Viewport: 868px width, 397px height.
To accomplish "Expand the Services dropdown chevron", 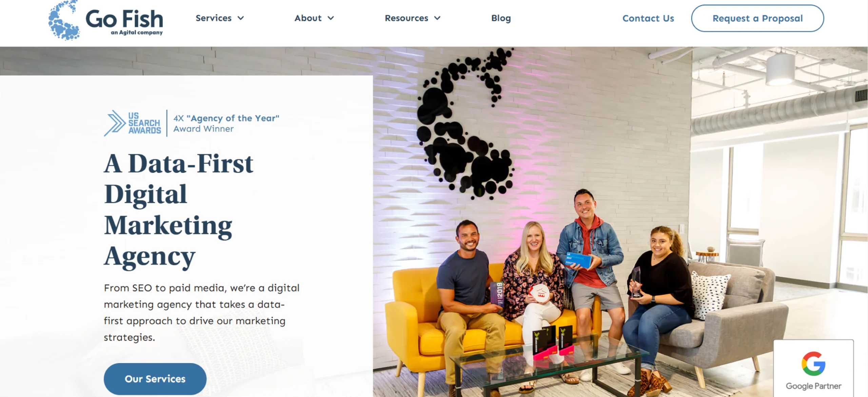I will click(x=241, y=18).
